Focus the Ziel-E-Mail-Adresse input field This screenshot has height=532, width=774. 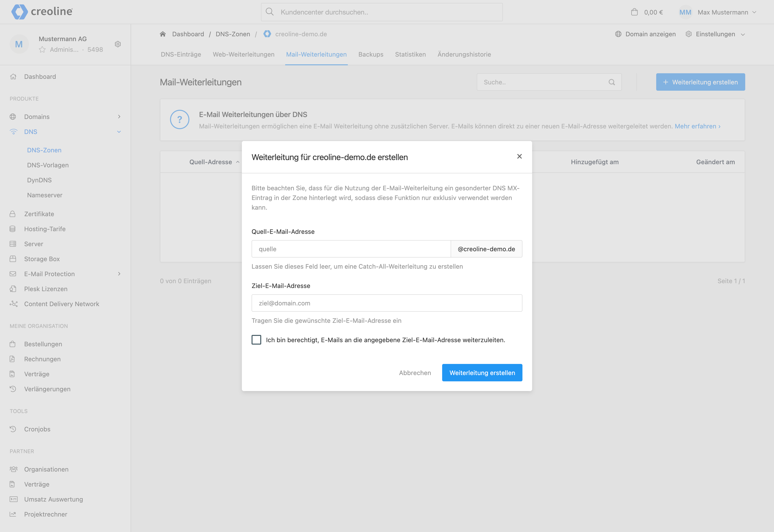tap(387, 303)
